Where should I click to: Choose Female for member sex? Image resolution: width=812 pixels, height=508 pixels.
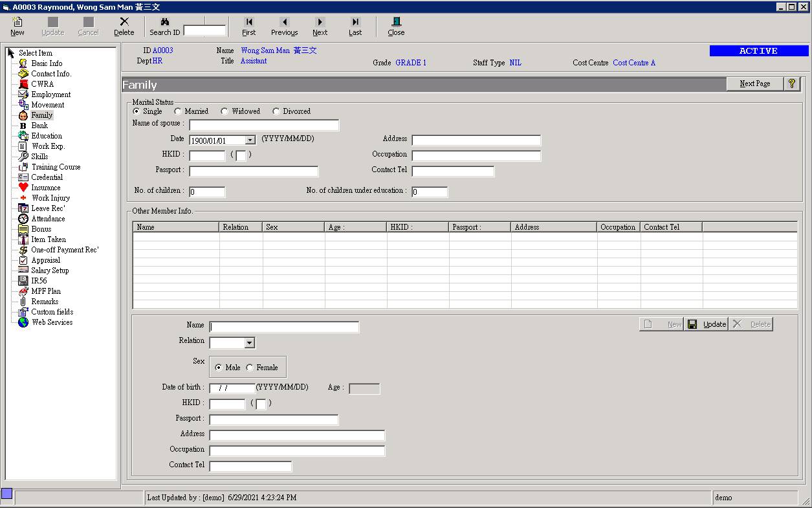coord(250,368)
